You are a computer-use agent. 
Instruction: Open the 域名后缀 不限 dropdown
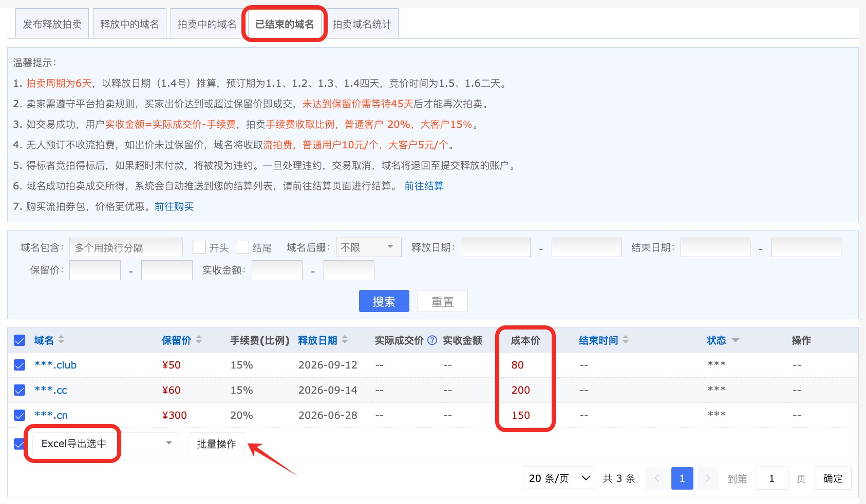(x=368, y=247)
